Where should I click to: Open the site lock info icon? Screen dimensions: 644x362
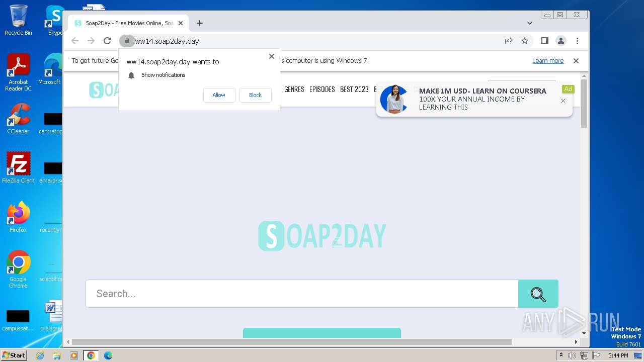(127, 41)
